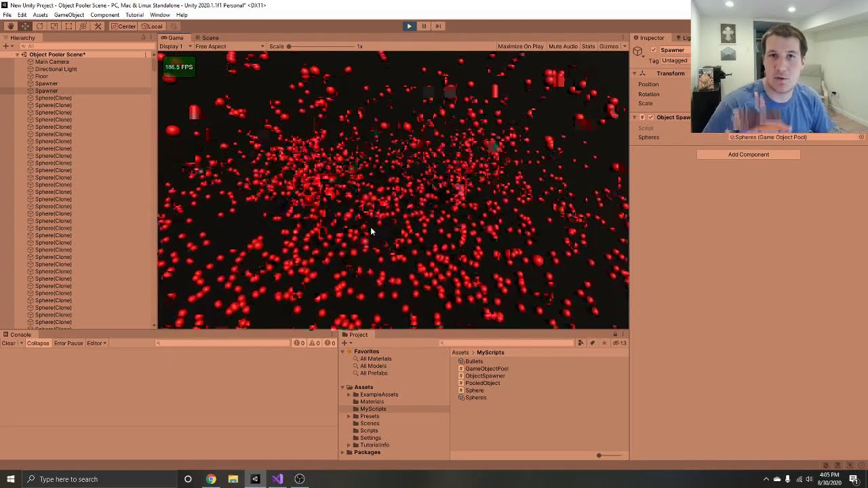The width and height of the screenshot is (868, 488).
Task: Click the Console Clear button
Action: click(x=8, y=344)
